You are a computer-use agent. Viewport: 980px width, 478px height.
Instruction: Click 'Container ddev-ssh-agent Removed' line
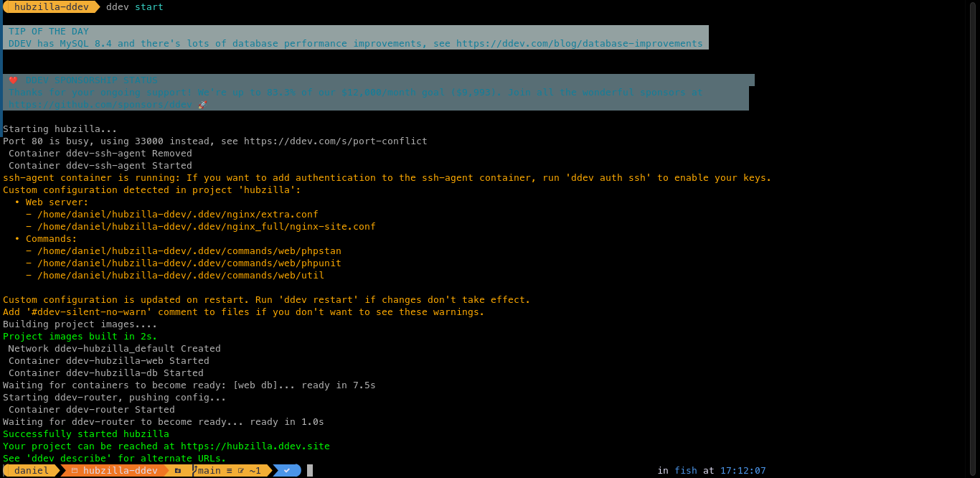point(100,154)
